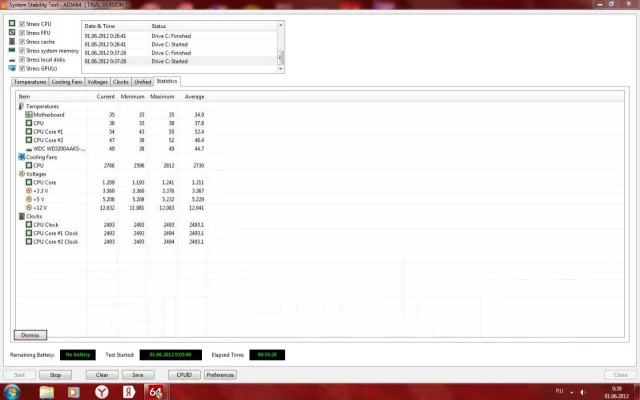The height and width of the screenshot is (400, 640).
Task: Click the disk icon beside Stress local disks
Action: point(12,60)
